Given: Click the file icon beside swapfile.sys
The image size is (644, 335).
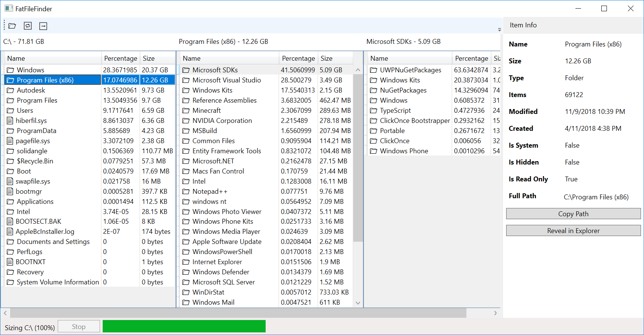Looking at the screenshot, I should coord(10,181).
